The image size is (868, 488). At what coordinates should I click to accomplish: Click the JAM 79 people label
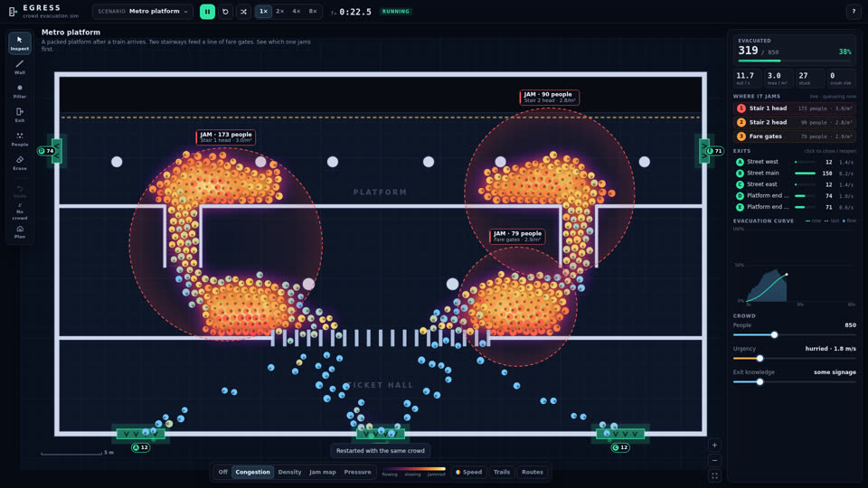pos(517,236)
